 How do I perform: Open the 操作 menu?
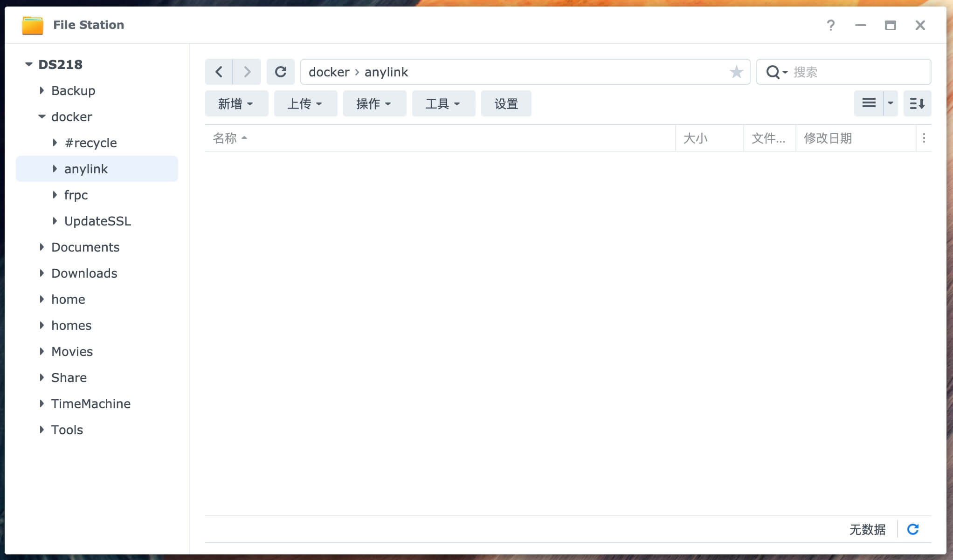point(374,103)
